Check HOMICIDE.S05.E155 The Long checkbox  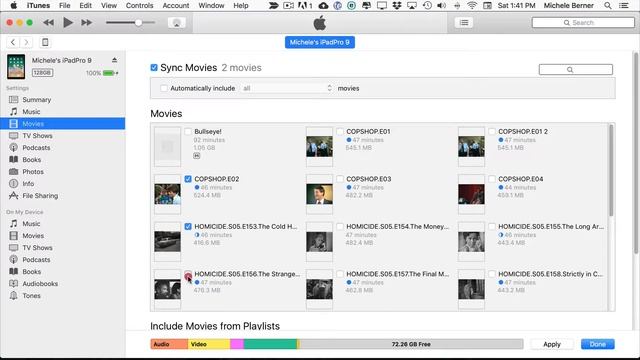pyautogui.click(x=492, y=226)
